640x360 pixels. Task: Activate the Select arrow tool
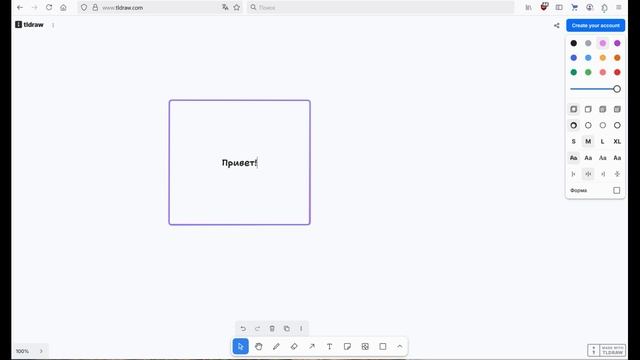[x=240, y=347]
